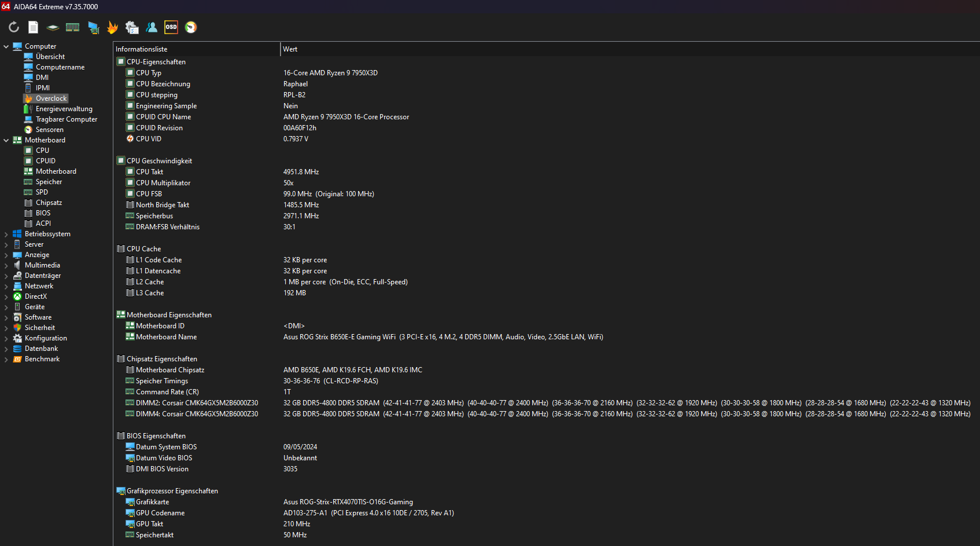
Task: Open the Preferences gear icon
Action: [132, 27]
